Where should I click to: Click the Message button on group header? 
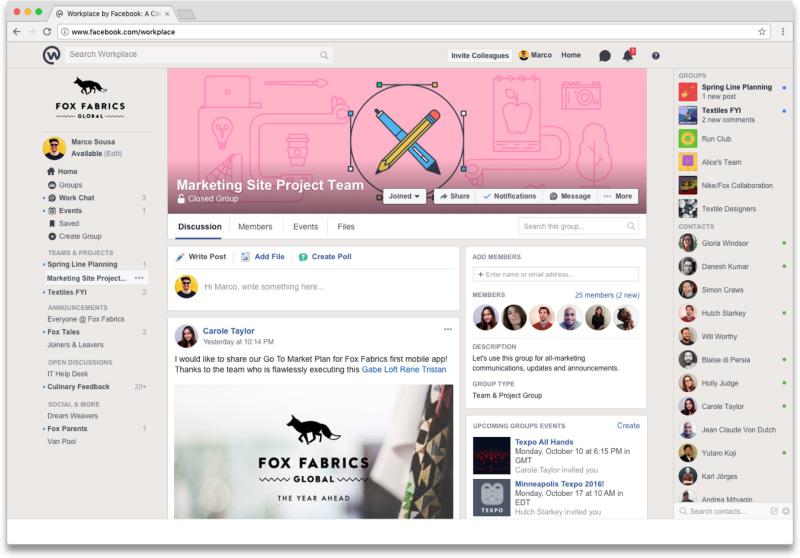pos(570,196)
